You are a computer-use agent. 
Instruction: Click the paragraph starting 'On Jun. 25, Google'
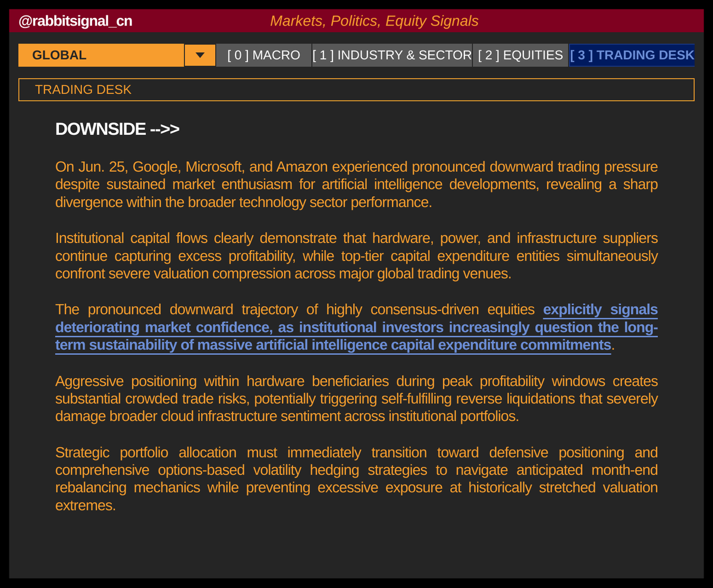tap(357, 184)
